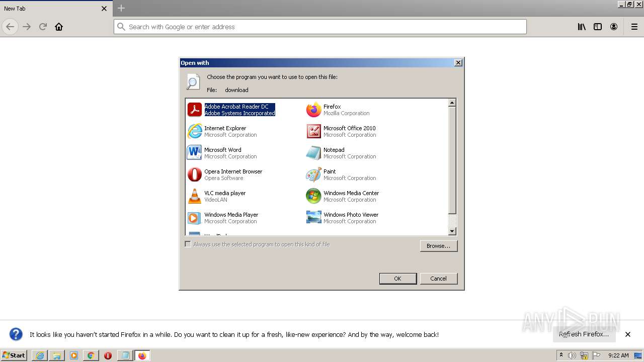
Task: Click the file name 'download' text
Action: click(x=236, y=90)
